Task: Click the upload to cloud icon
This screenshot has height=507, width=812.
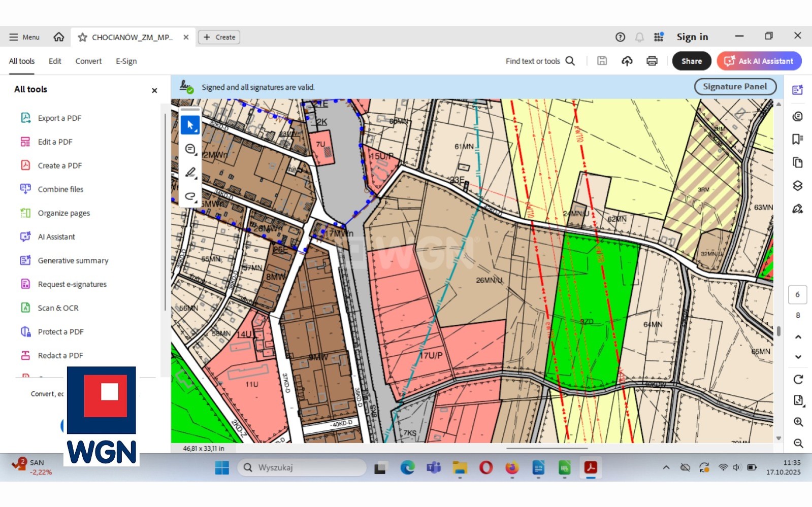Action: tap(627, 61)
